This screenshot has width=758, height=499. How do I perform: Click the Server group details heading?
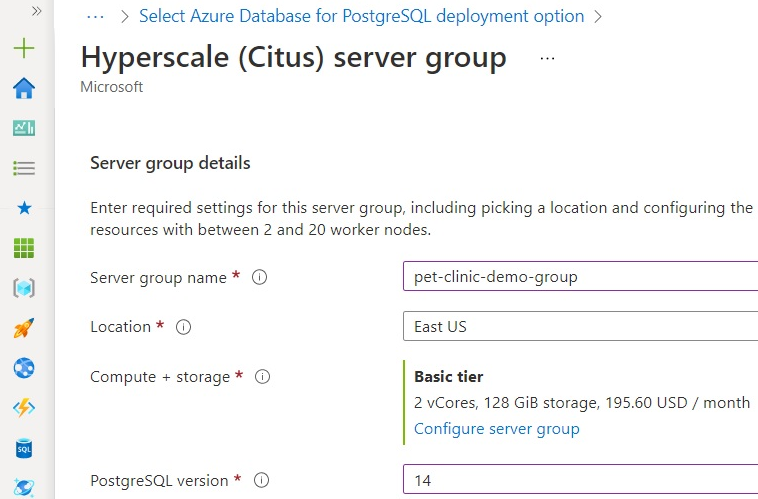170,163
